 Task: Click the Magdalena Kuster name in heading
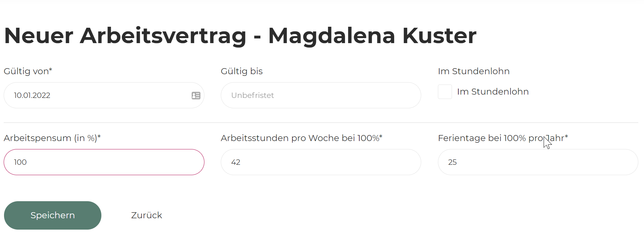coord(372,36)
